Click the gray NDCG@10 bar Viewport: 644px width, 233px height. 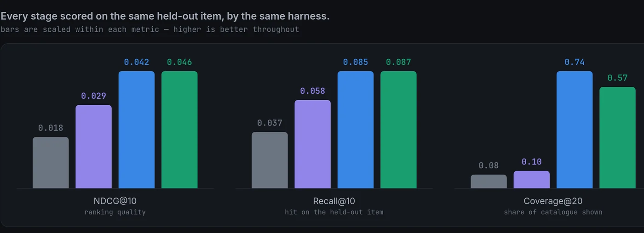(51, 163)
